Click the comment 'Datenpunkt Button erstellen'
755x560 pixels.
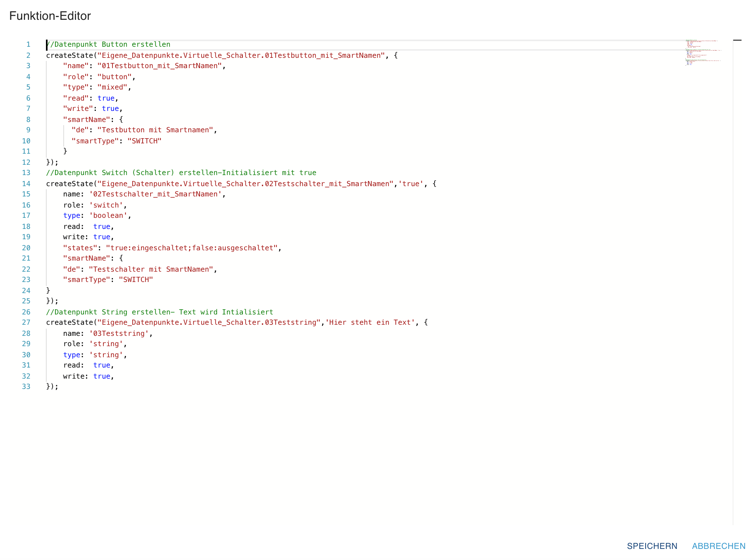pos(109,44)
